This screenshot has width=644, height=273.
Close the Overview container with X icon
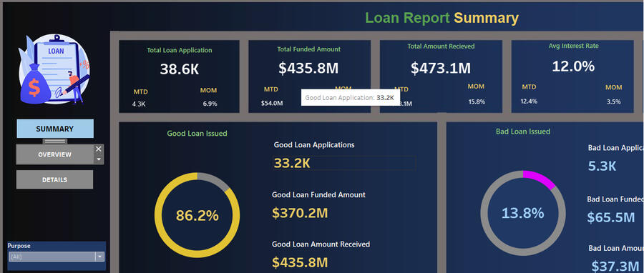coord(99,149)
